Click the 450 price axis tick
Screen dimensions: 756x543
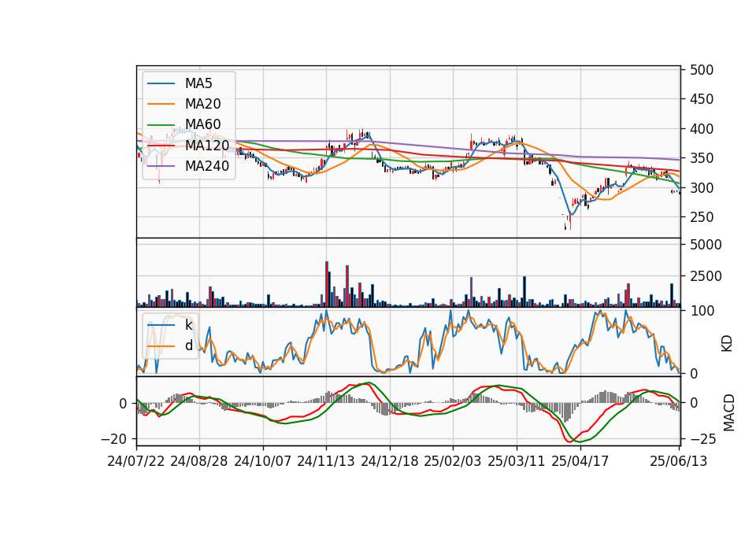702,99
